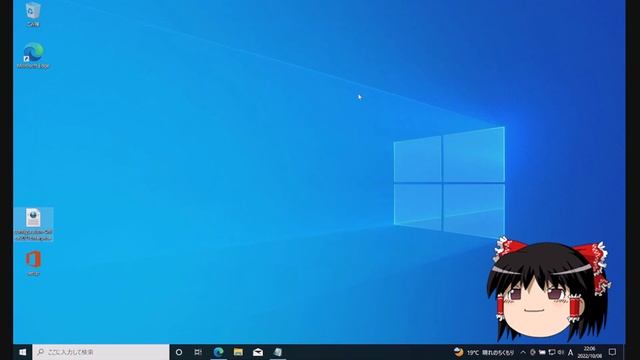Expand the hidden system tray icons
Image resolution: width=640 pixels, height=360 pixels.
click(x=523, y=352)
